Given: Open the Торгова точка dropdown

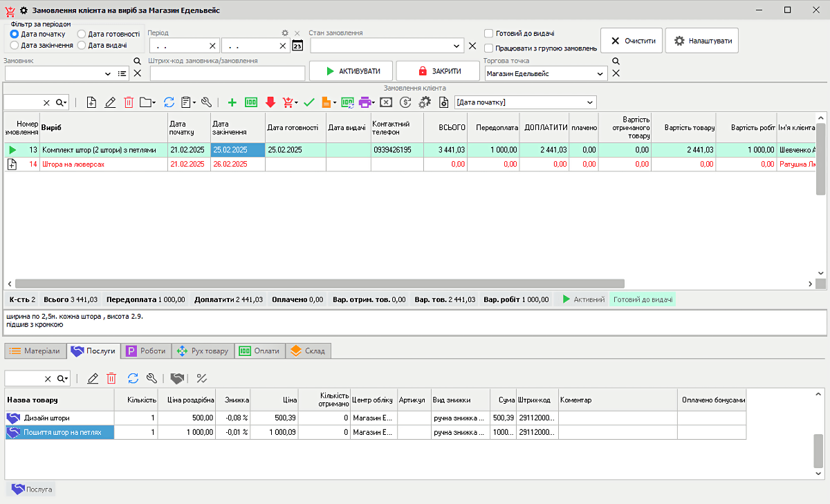Looking at the screenshot, I should tap(600, 73).
